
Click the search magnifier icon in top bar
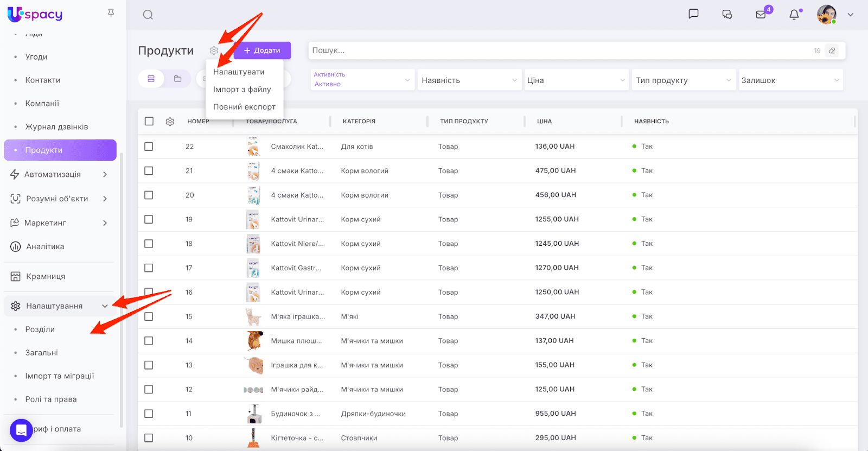coord(148,15)
